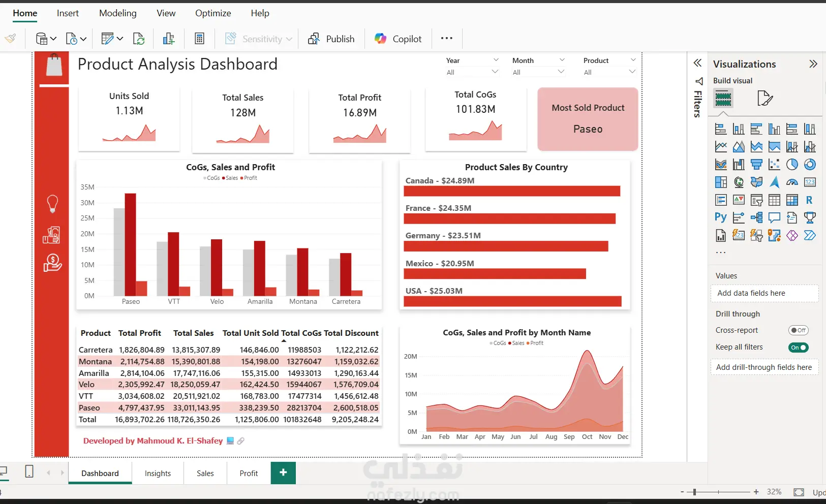Choose the Line chart visual
Viewport: 826px width, 504px height.
tap(721, 147)
